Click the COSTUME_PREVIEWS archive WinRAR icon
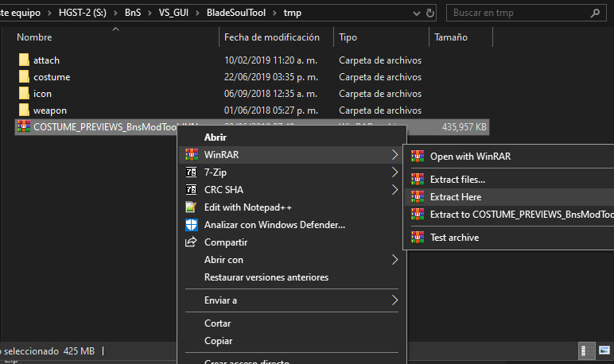 click(x=24, y=126)
